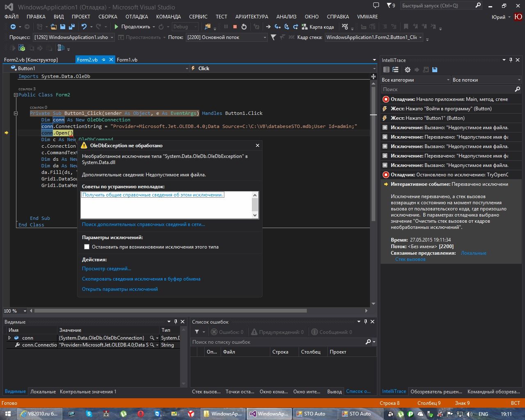Click the Step Out icon
Viewport: 525px width, 420px height.
coord(295,27)
